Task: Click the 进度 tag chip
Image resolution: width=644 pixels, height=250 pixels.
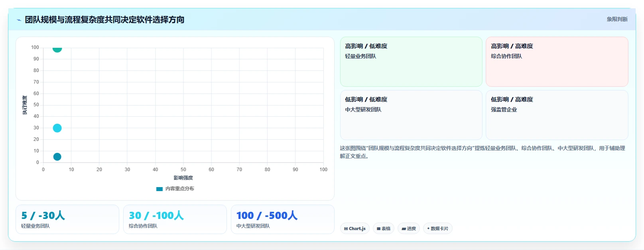Action: (x=409, y=229)
